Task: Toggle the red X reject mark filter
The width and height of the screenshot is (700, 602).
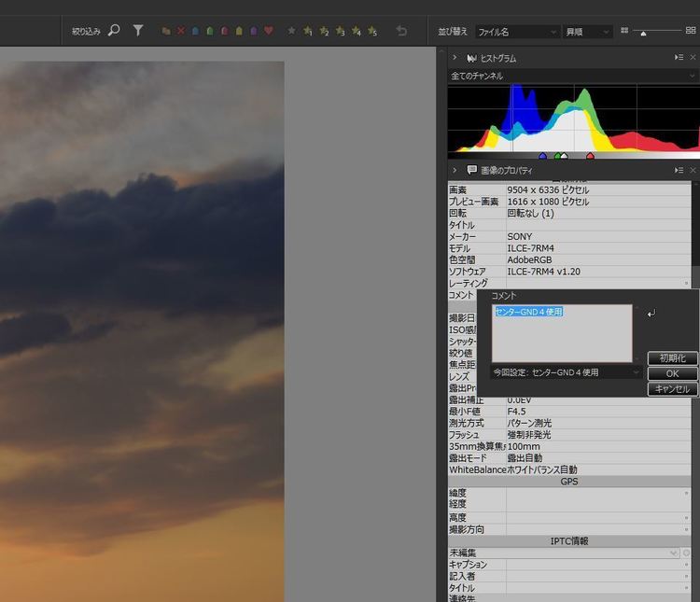Action: coord(180,31)
